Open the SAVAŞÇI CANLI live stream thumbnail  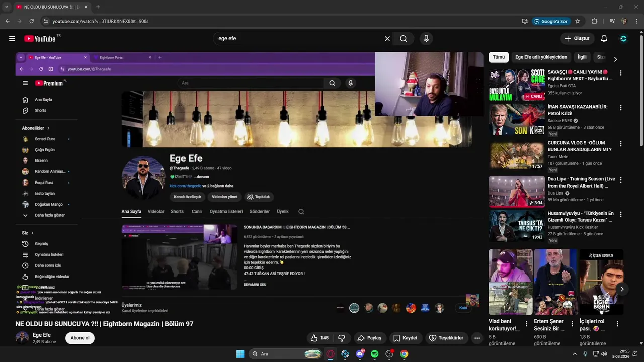tap(517, 84)
